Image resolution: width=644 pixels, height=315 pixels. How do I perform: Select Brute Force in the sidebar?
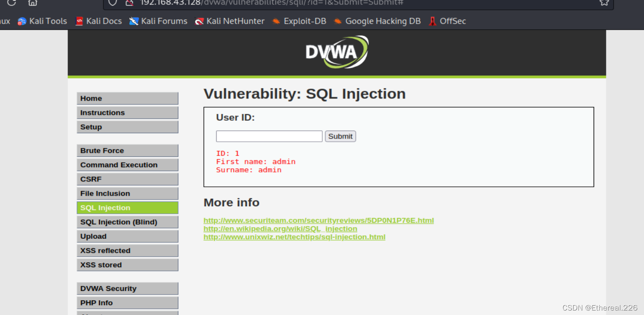[127, 151]
